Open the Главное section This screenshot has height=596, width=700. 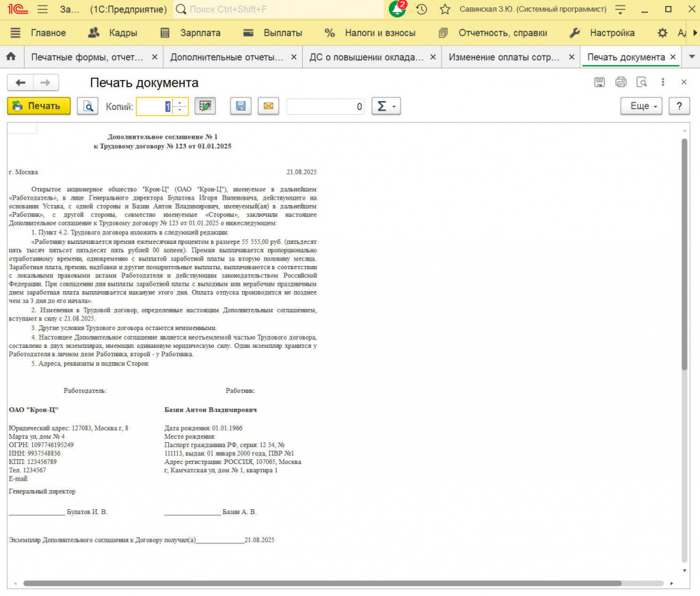point(49,33)
